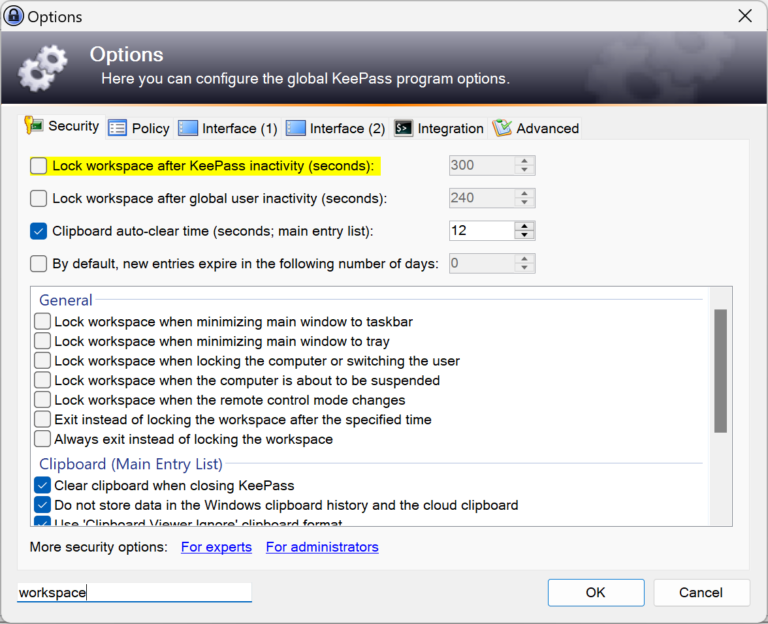Open the Interface (1) tab

point(228,128)
